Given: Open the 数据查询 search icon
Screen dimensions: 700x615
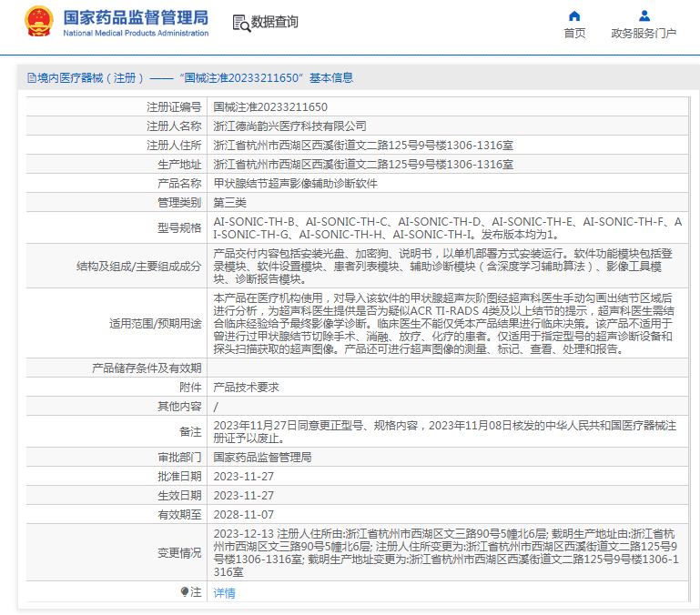Looking at the screenshot, I should point(241,23).
